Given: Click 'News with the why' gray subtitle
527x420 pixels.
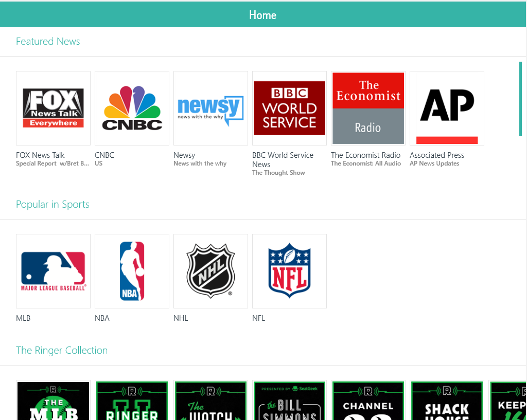Looking at the screenshot, I should (x=200, y=163).
